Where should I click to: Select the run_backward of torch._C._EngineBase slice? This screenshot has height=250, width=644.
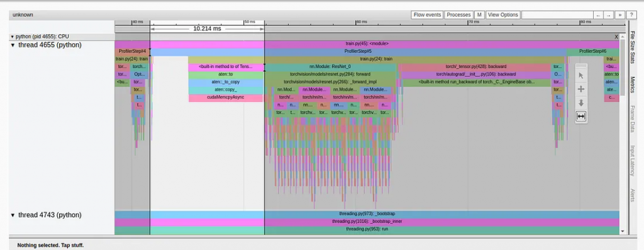(477, 82)
